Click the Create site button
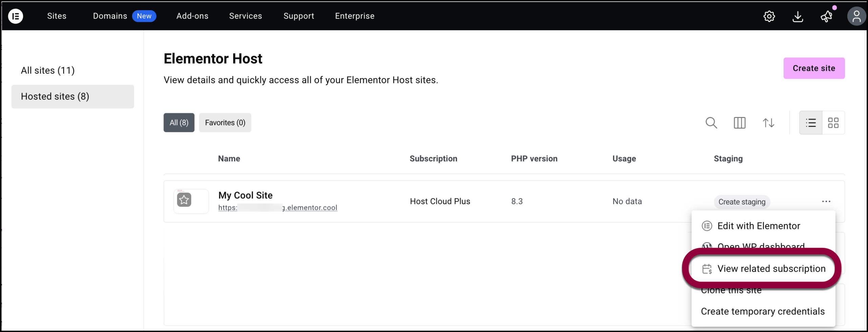 [x=814, y=68]
